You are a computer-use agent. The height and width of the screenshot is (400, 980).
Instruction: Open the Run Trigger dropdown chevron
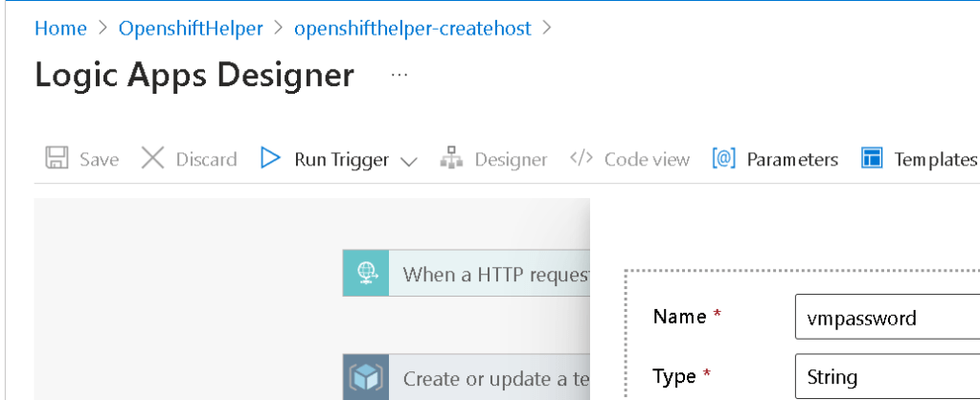(x=408, y=162)
